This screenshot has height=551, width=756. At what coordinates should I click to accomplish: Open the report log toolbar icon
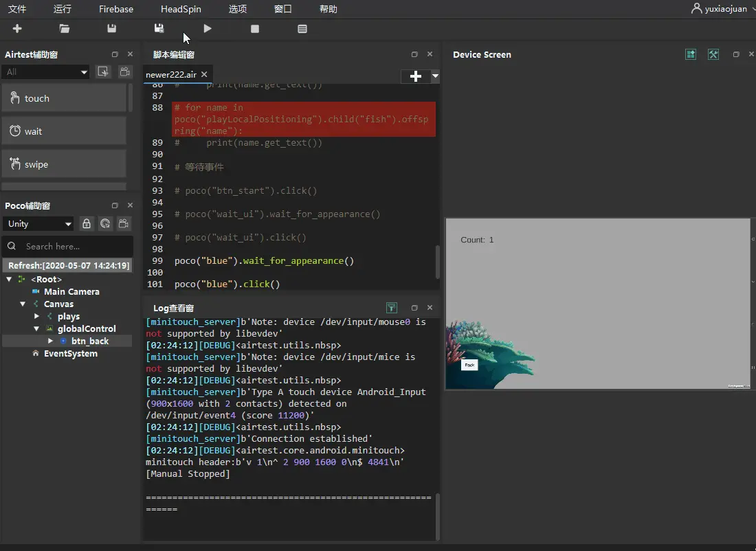[x=302, y=29]
